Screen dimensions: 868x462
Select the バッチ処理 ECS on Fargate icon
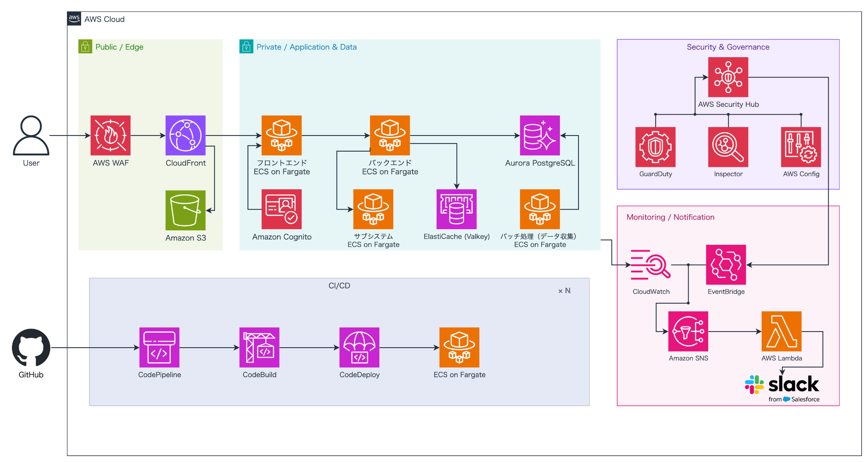[x=540, y=209]
